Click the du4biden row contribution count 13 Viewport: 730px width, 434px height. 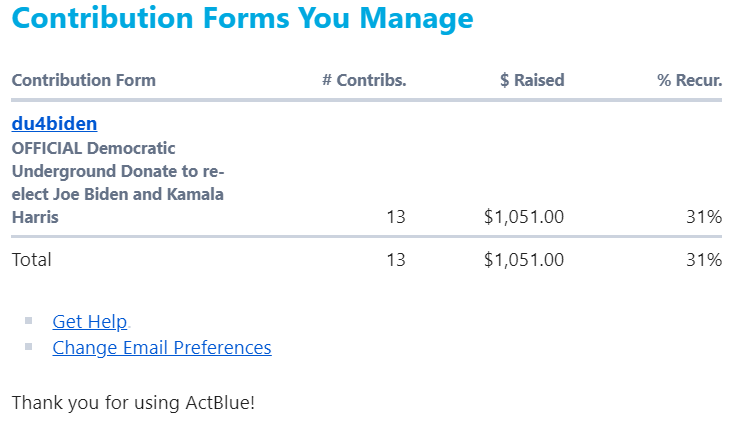[396, 217]
